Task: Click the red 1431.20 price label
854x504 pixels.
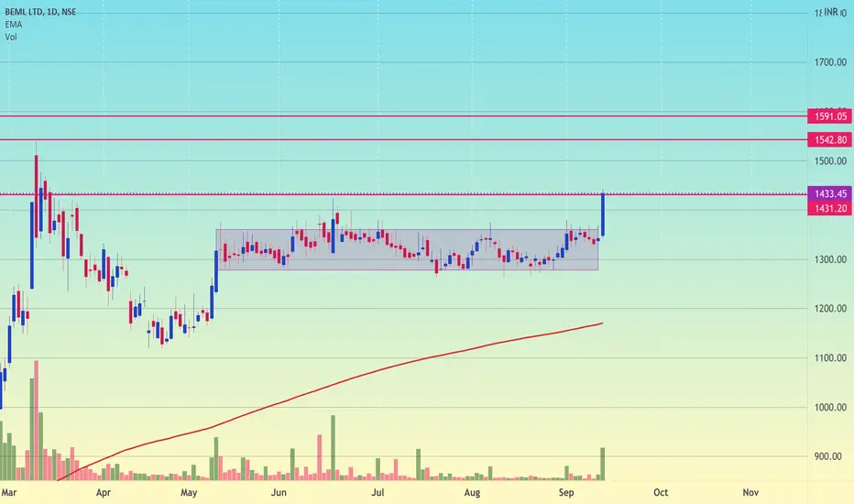Action: click(830, 208)
